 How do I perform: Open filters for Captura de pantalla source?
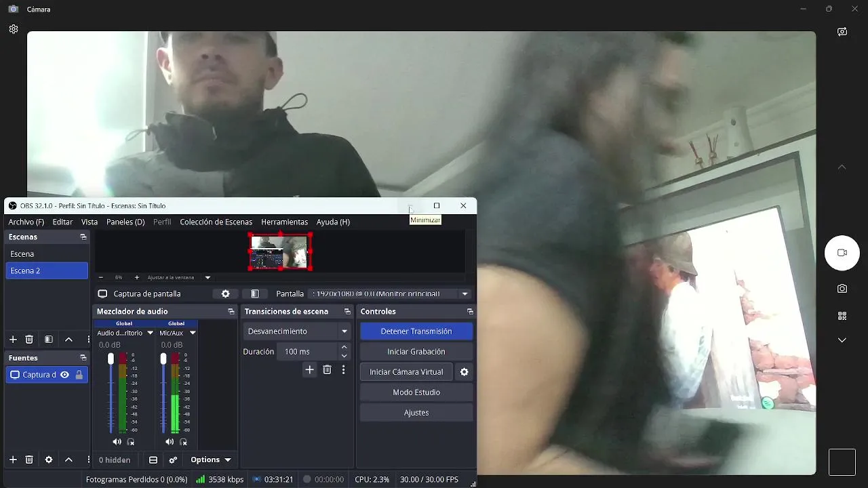(x=255, y=294)
